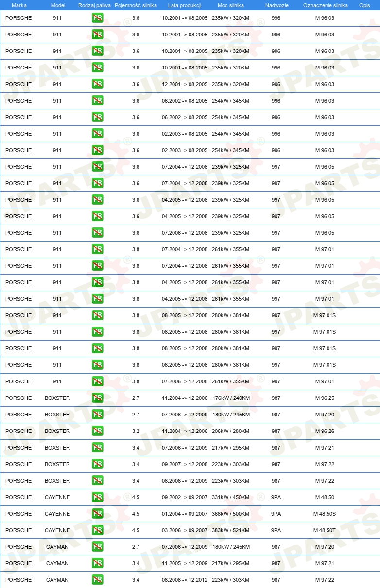Click 9PA body code in the 500KM row
Image resolution: width=380 pixels, height=588 pixels.
click(x=276, y=514)
